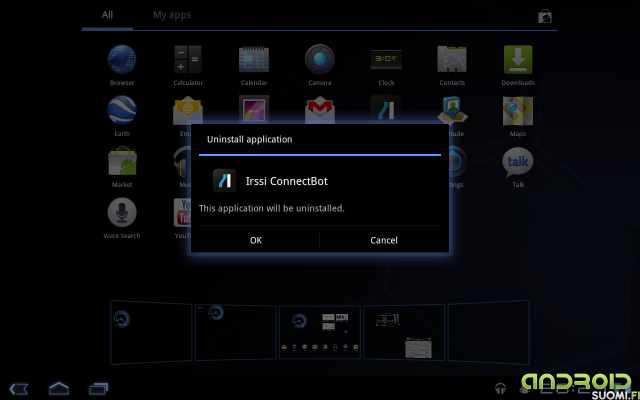Open the Downloads app
This screenshot has height=400, width=640.
point(518,60)
